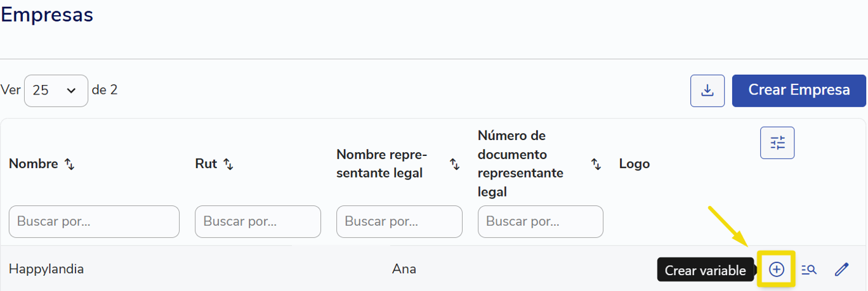868x291 pixels.
Task: Click the Crear Empresa button
Action: pos(799,90)
